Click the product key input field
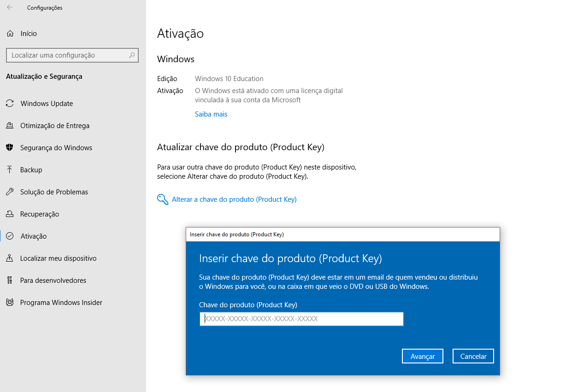 tap(301, 319)
